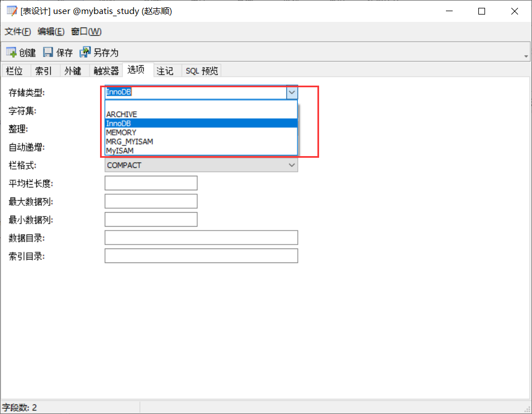
Task: Choose InnoDB in the dropdown list
Action: [201, 123]
